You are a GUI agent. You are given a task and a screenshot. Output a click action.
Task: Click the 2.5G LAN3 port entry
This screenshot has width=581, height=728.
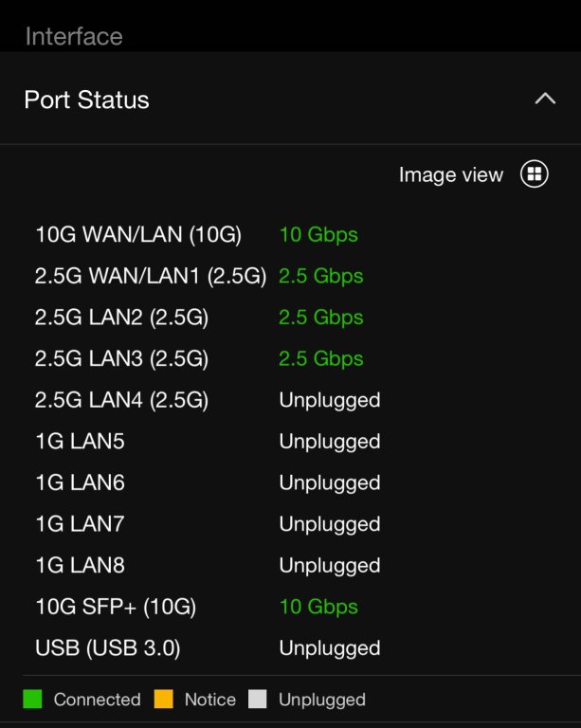click(x=121, y=358)
